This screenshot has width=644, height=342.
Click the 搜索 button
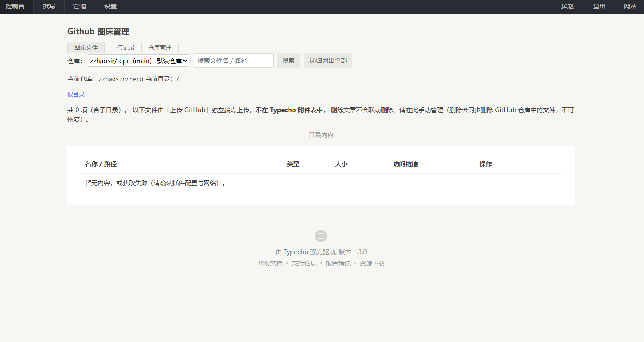click(288, 61)
